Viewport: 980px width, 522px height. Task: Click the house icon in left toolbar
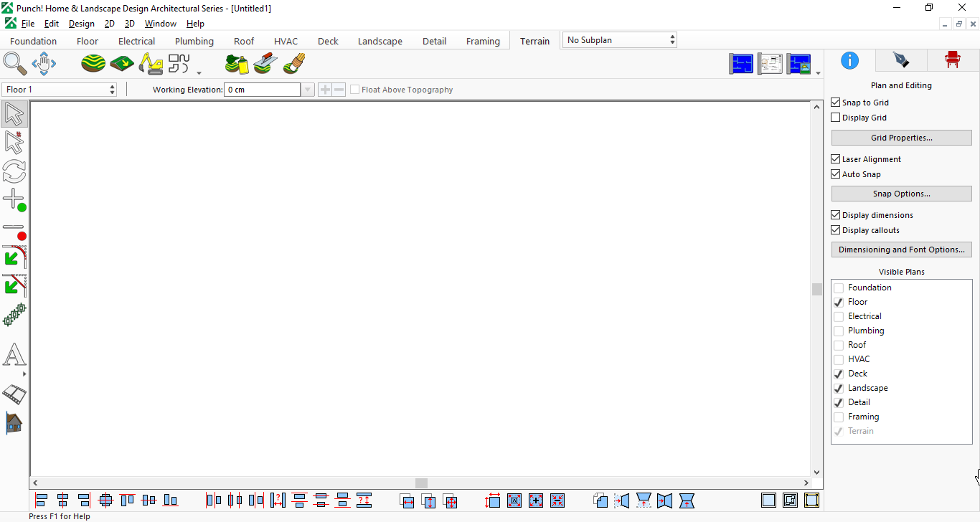[14, 422]
